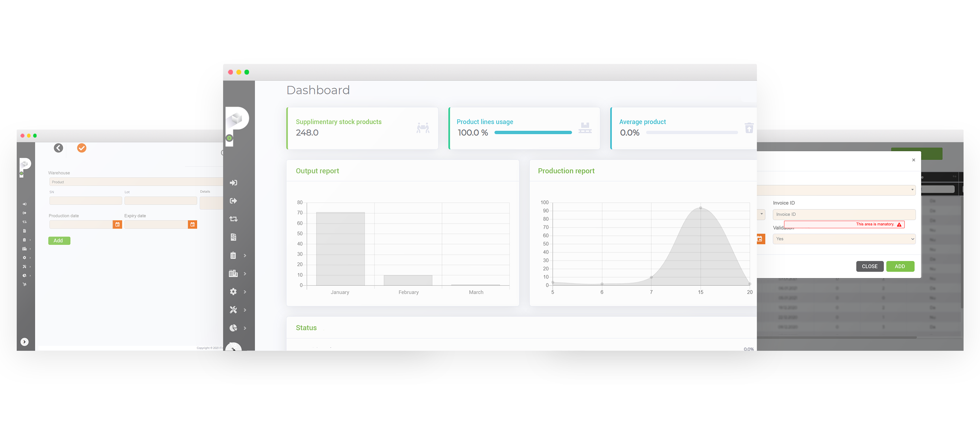Click the CLOSE button in the invoice dialog
Screen dimensions: 980x432
click(870, 267)
